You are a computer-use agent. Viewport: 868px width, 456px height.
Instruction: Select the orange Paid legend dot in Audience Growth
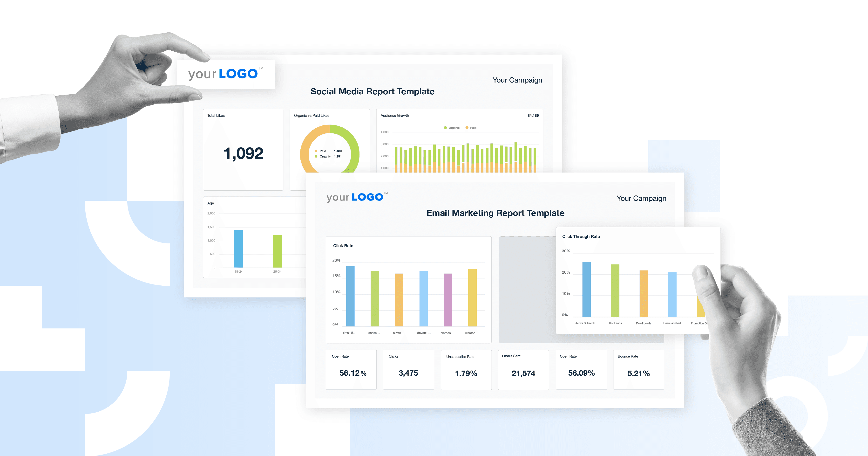tap(467, 128)
